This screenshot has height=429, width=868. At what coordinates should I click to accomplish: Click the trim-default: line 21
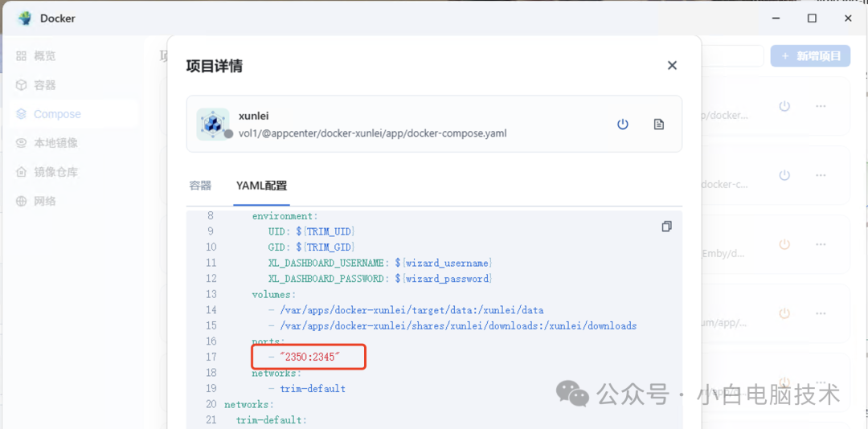[272, 420]
